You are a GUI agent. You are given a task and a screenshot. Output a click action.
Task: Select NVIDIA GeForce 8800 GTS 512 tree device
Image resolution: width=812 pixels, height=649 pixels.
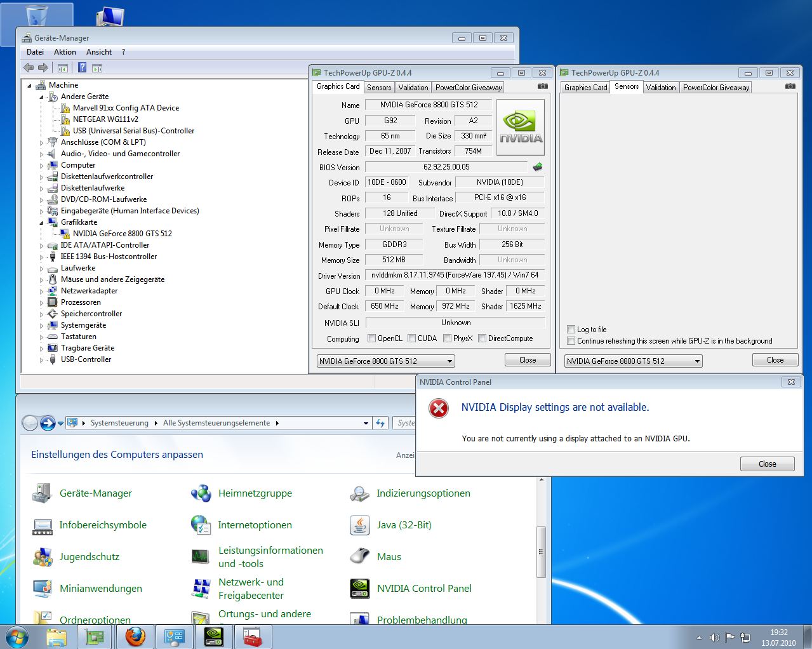coord(122,234)
